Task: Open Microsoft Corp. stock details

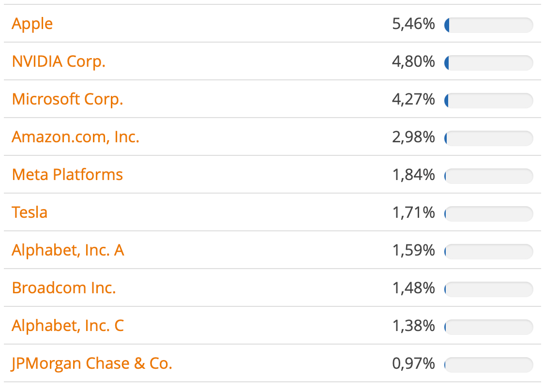Action: click(x=67, y=99)
